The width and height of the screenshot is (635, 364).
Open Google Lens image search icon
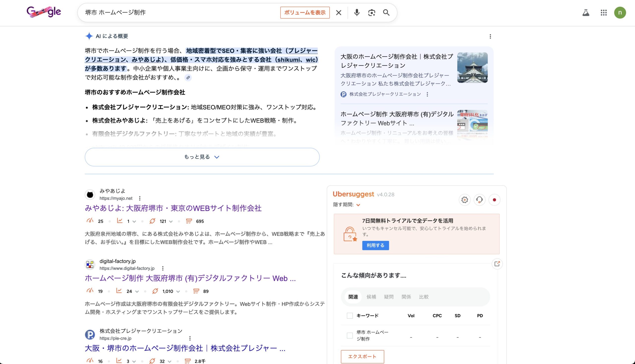coord(372,12)
